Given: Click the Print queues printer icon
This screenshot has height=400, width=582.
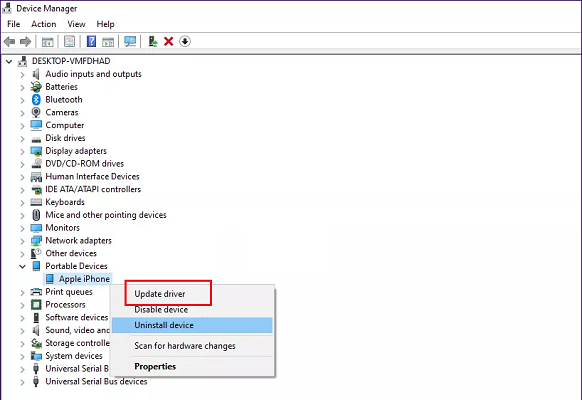Looking at the screenshot, I should pos(36,292).
